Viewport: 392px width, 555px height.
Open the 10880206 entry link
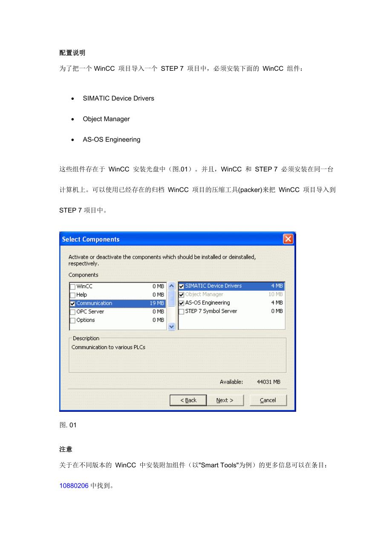(x=74, y=486)
